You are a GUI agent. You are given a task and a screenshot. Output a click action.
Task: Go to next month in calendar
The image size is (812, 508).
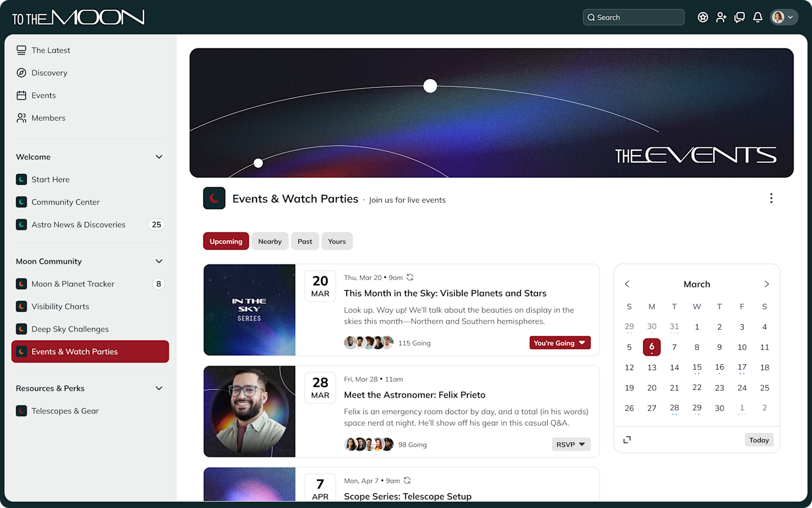[766, 284]
